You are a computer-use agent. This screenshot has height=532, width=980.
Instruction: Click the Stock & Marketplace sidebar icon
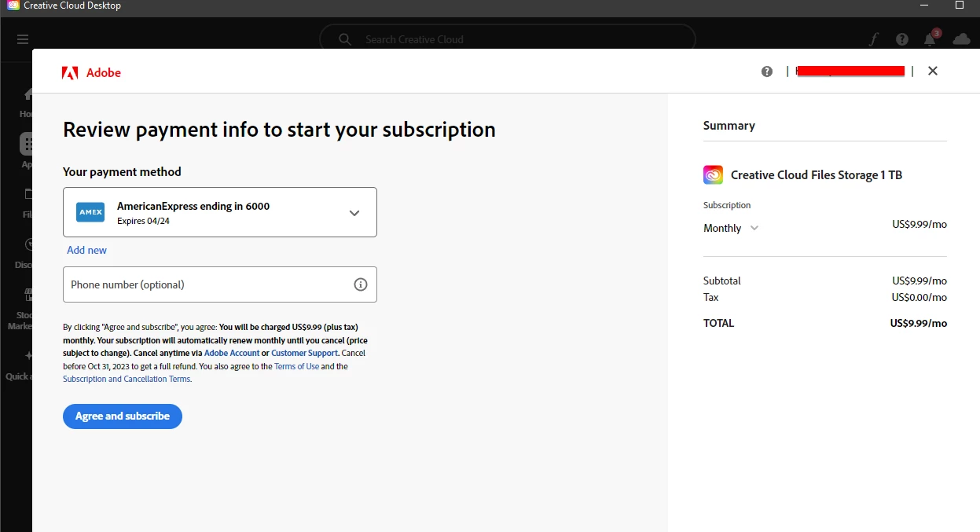pyautogui.click(x=28, y=295)
